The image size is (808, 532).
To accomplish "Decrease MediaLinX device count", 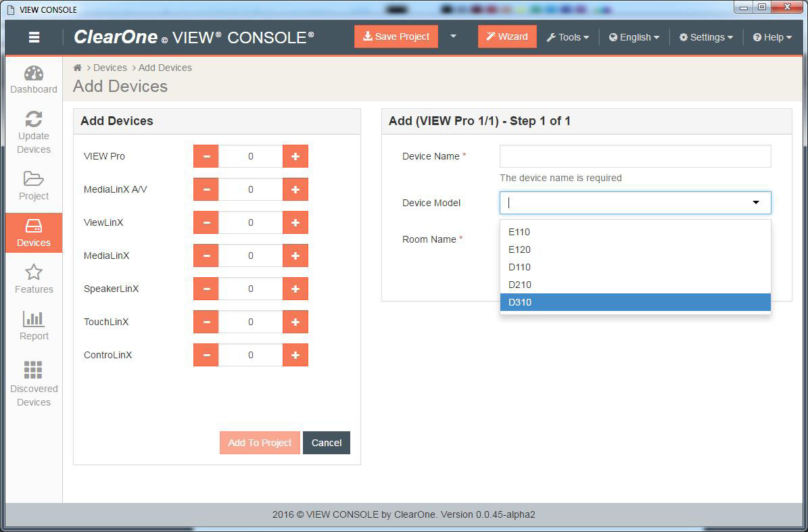I will (x=206, y=256).
